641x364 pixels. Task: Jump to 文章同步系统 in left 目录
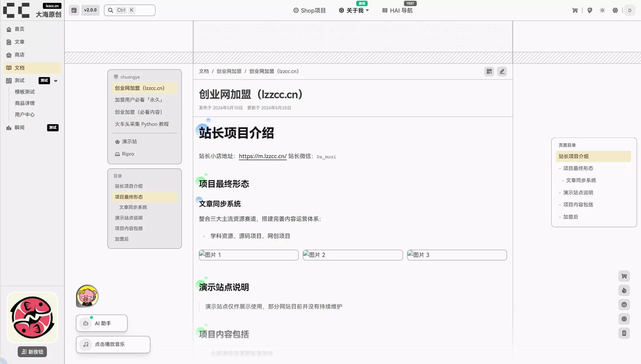(133, 207)
